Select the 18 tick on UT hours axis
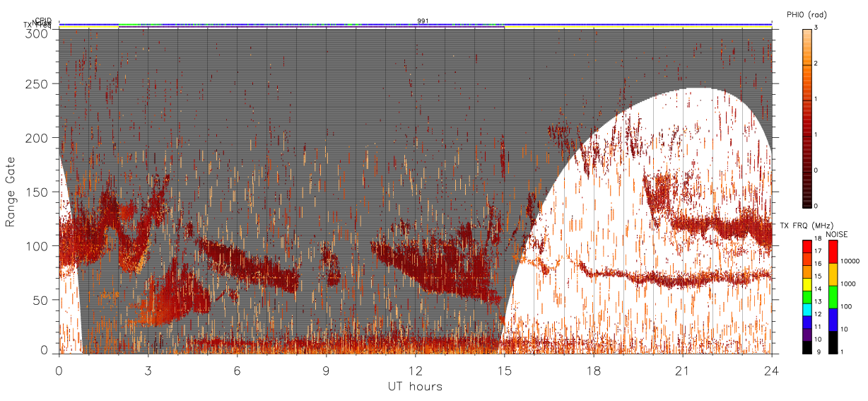868x401 pixels. click(x=594, y=371)
